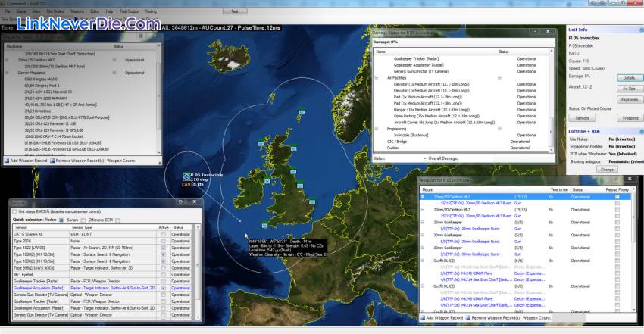This screenshot has height=334, width=644.
Task: Toggle Active checkbox for Mk1 Eyeball
Action: tap(164, 274)
